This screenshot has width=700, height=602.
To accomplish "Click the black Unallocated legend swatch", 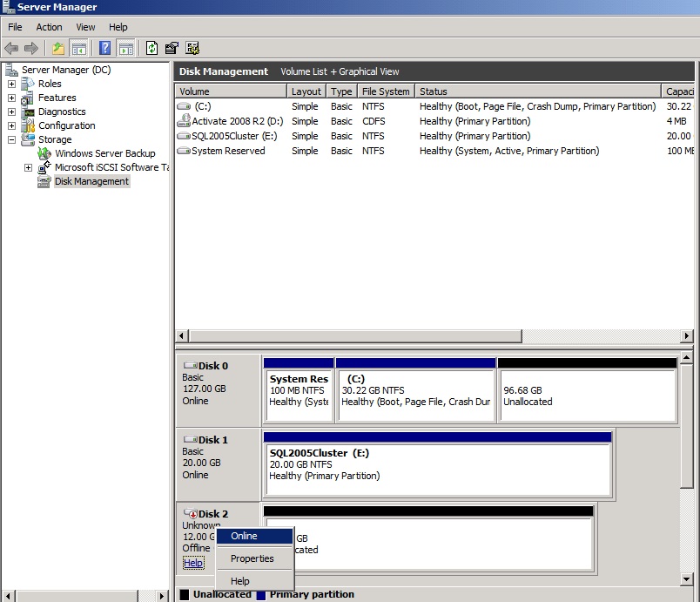I will point(185,594).
